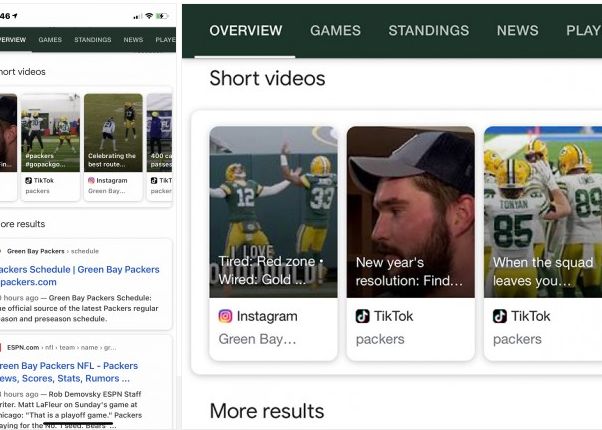
Task: Tap the small GAMES tab in phone screenshot
Action: (x=50, y=40)
